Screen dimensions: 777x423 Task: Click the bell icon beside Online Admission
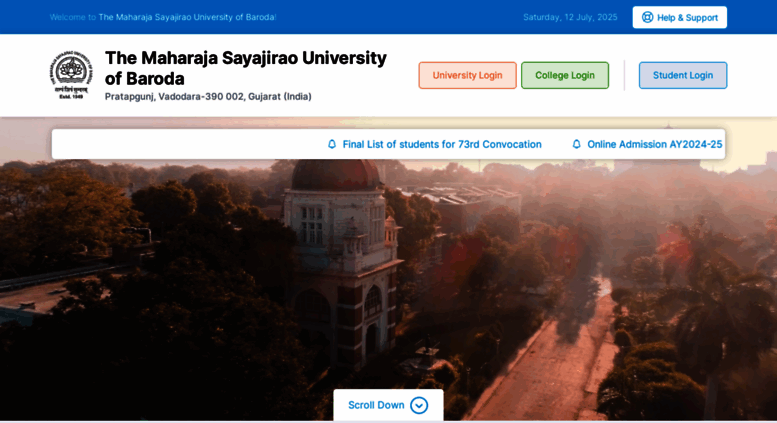pos(576,144)
